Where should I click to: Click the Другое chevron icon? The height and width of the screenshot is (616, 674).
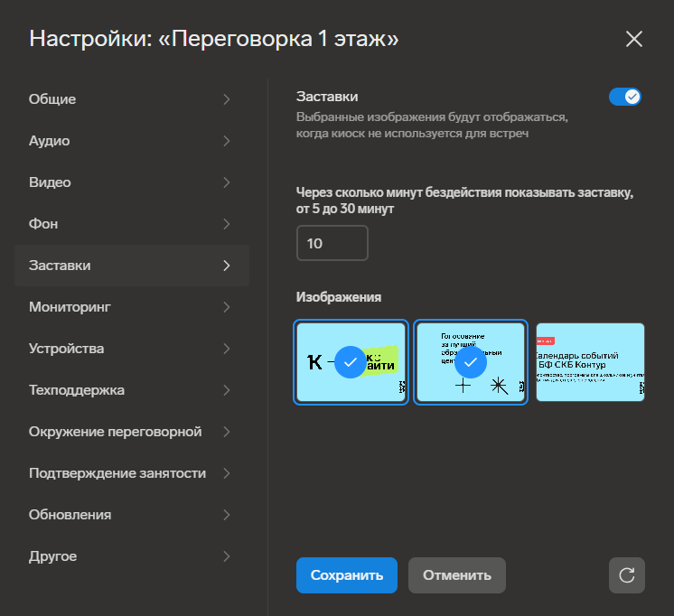pyautogui.click(x=227, y=556)
